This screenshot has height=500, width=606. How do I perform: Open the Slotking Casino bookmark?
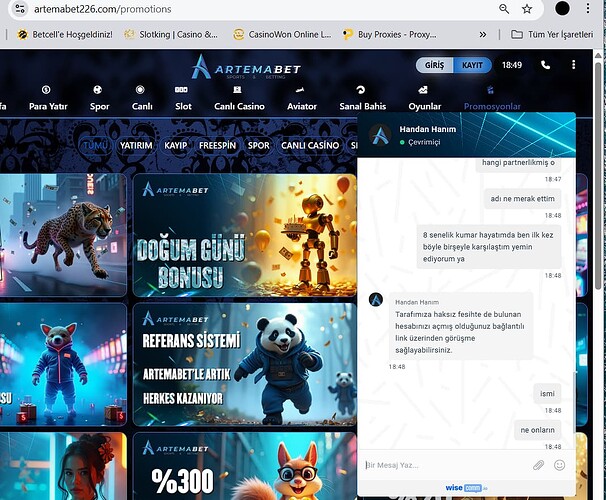171,34
